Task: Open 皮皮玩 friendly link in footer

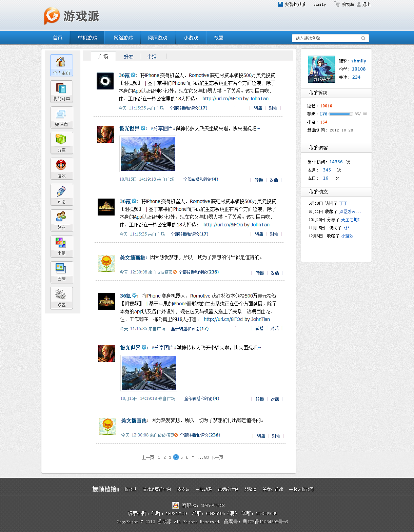Action: pyautogui.click(x=183, y=489)
